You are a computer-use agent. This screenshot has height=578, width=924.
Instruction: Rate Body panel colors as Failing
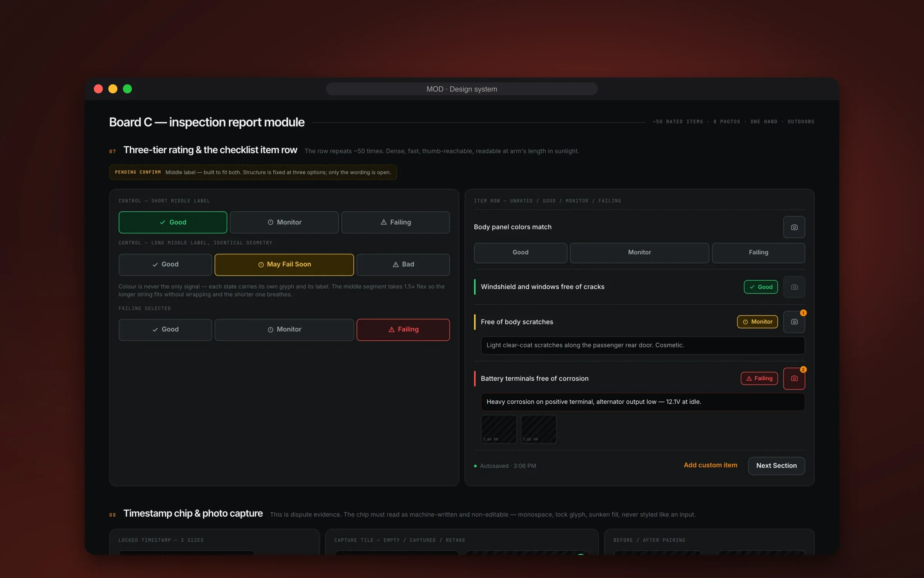click(758, 253)
